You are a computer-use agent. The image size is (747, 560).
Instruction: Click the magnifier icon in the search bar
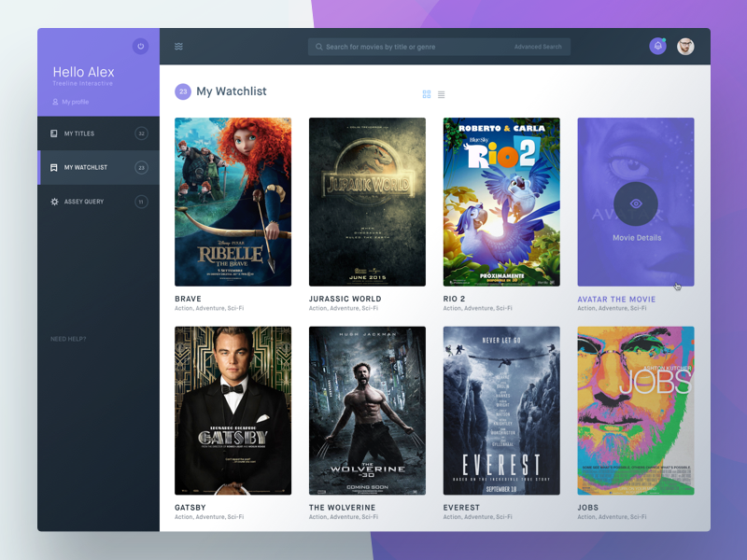tap(318, 46)
